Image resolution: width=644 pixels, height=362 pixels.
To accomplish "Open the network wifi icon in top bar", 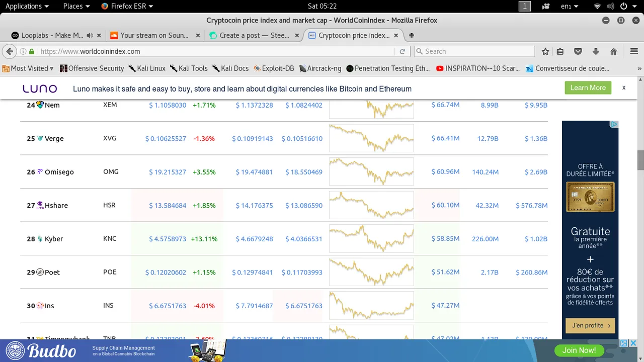I will tap(597, 6).
